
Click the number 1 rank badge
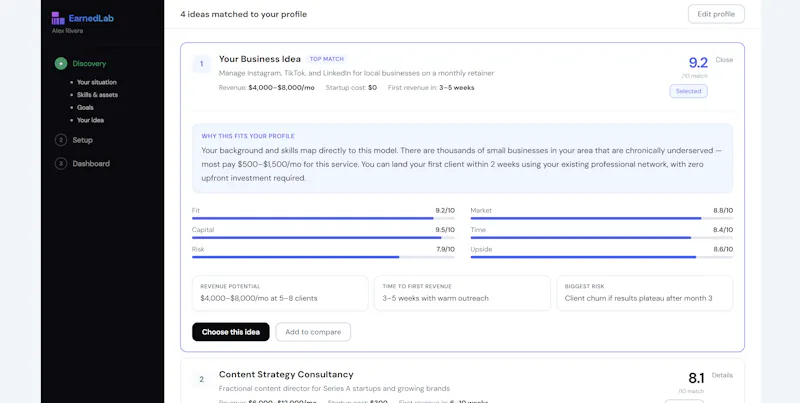202,64
